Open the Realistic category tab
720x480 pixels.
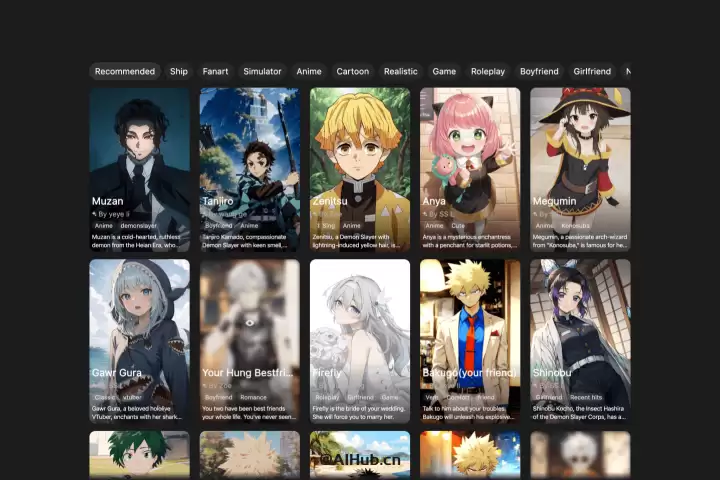click(x=401, y=71)
